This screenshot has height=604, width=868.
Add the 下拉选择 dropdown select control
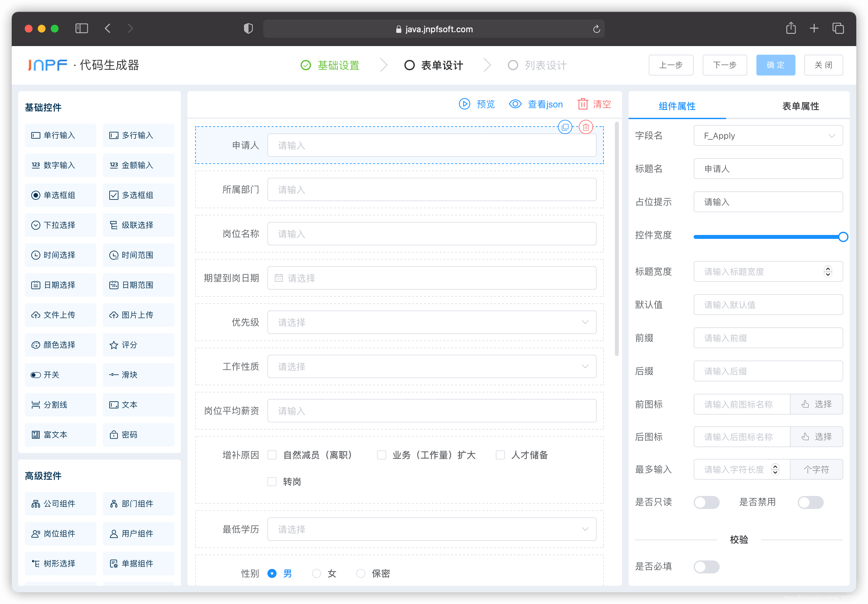61,225
